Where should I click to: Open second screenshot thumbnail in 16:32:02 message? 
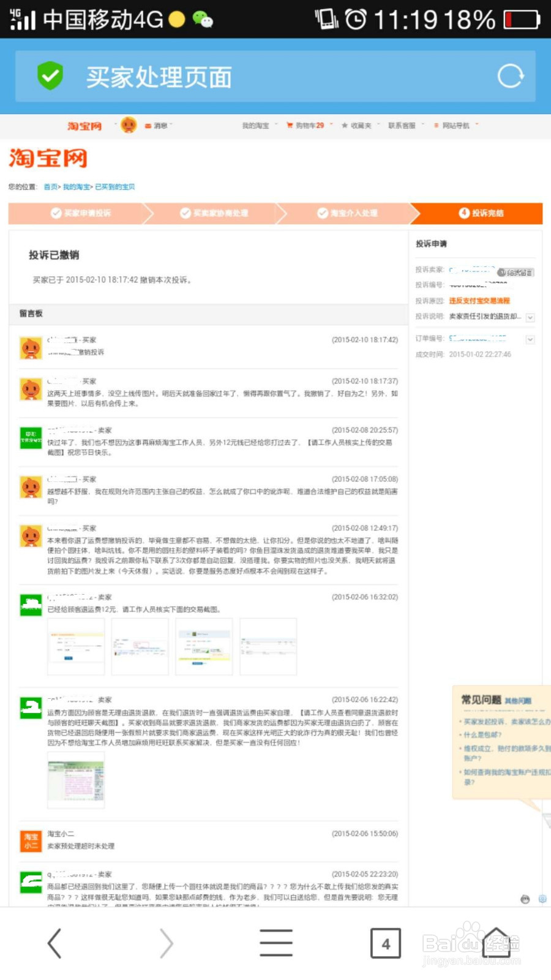point(140,646)
